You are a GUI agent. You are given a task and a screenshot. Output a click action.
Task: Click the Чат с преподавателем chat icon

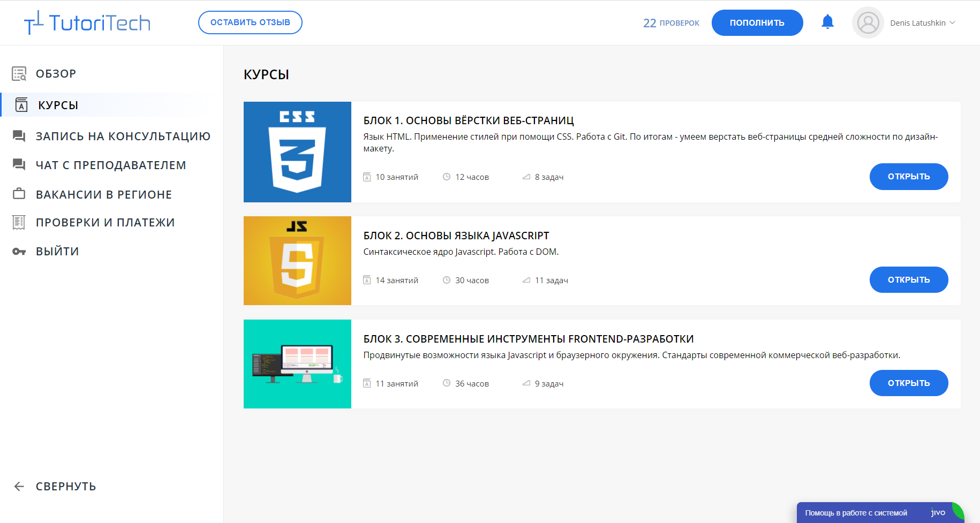(19, 165)
